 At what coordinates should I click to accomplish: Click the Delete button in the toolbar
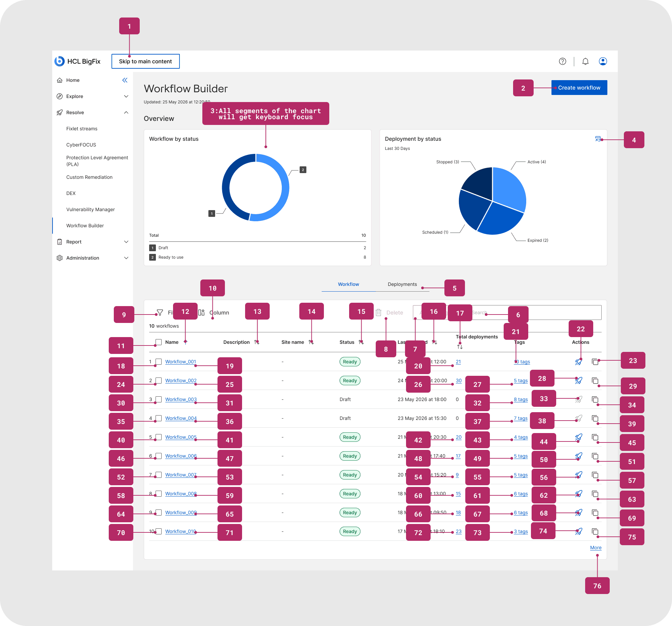click(x=390, y=312)
